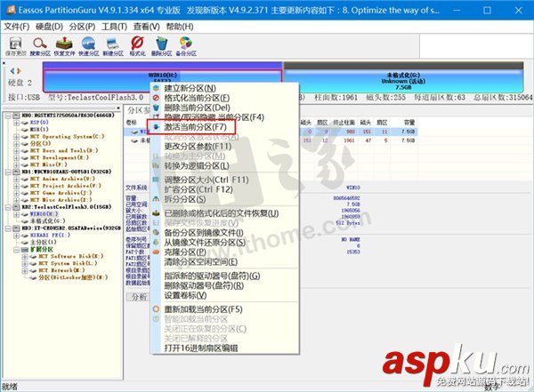Expand the Development(E:) tree node
The width and height of the screenshot is (534, 392).
[16, 158]
